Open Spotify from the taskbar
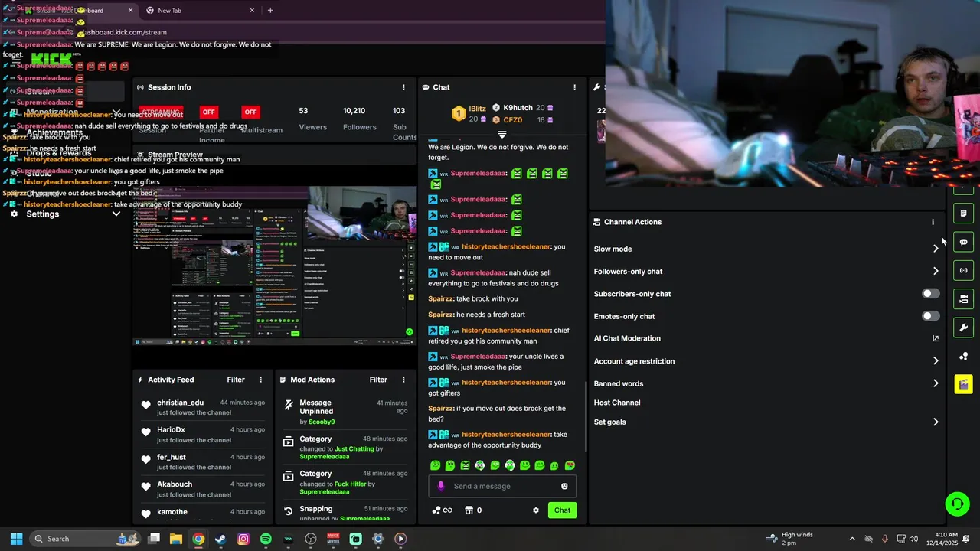 click(266, 539)
